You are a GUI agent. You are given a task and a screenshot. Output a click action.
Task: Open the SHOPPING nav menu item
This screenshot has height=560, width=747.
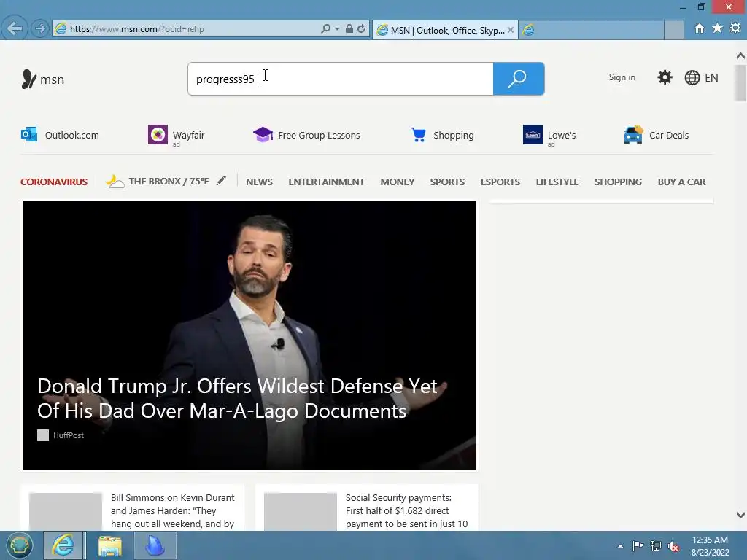(x=618, y=182)
